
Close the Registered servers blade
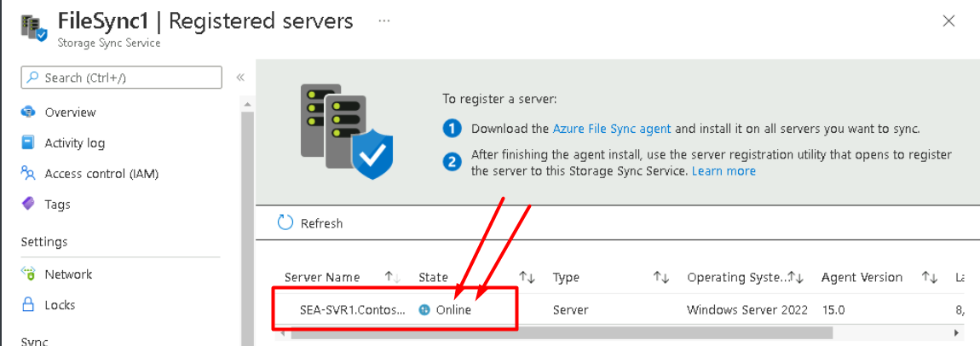(948, 21)
